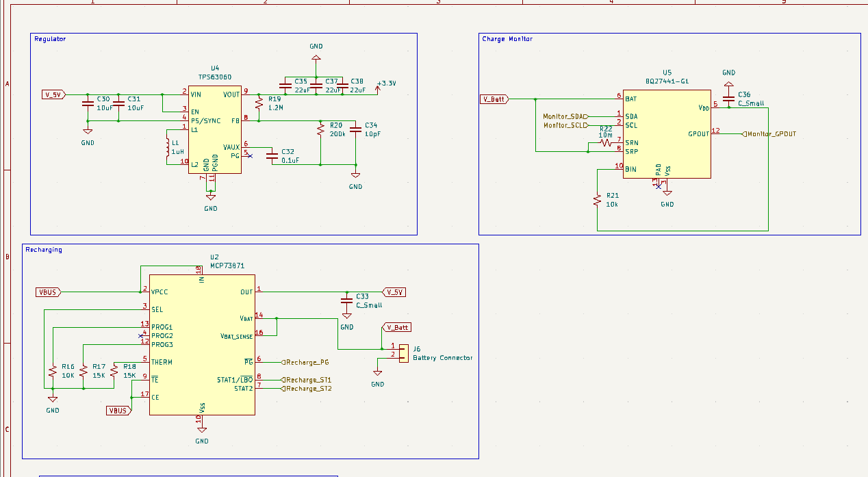Select the U2 MCP73871 charger symbol
868x477 pixels.
point(202,342)
